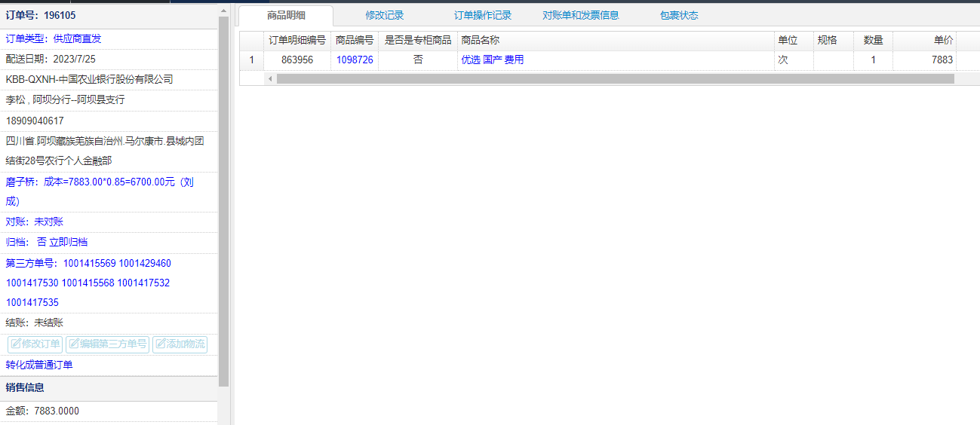This screenshot has height=425, width=980.
Task: Click the 数量 column header
Action: (873, 40)
